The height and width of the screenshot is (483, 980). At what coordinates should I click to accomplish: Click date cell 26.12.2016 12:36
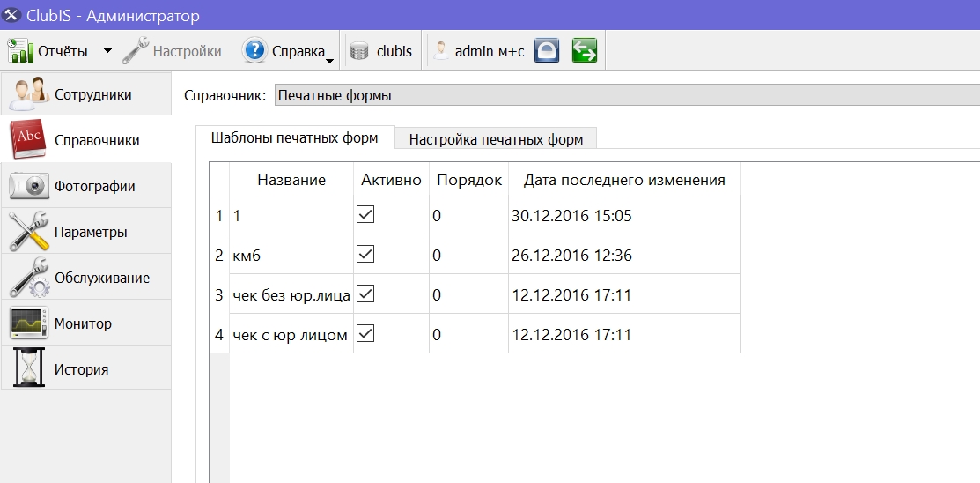tap(624, 256)
